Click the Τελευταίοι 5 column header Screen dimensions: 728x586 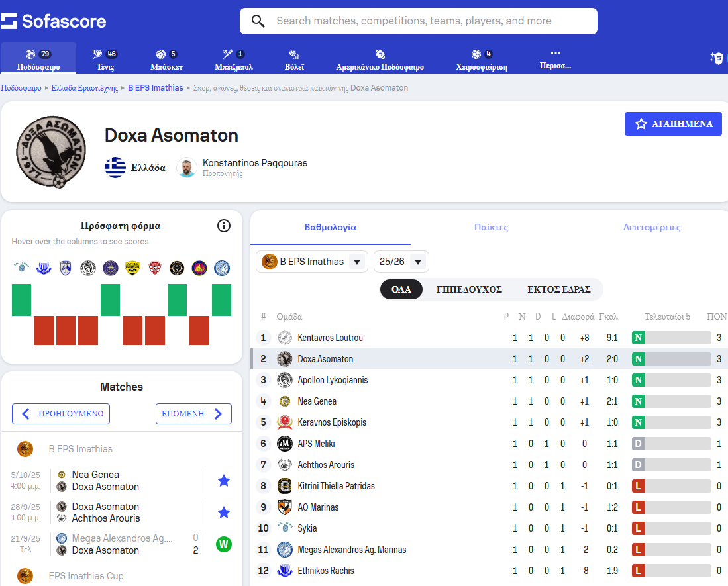pyautogui.click(x=667, y=317)
